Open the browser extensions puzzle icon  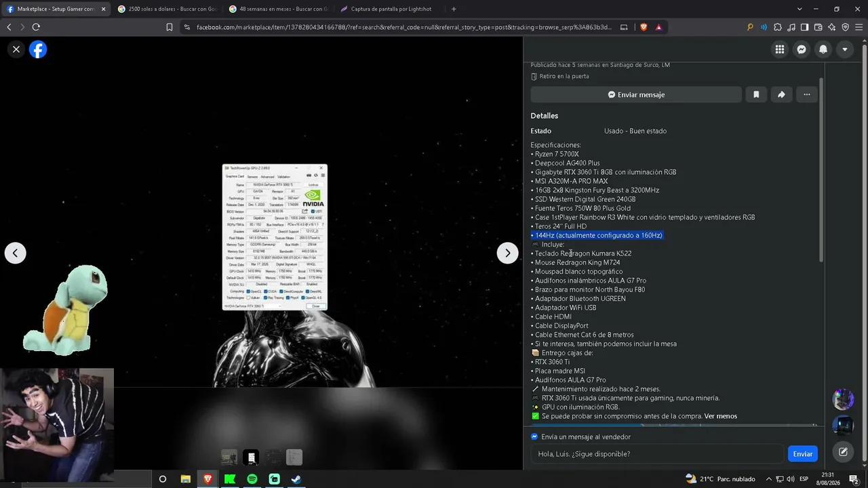tap(777, 27)
